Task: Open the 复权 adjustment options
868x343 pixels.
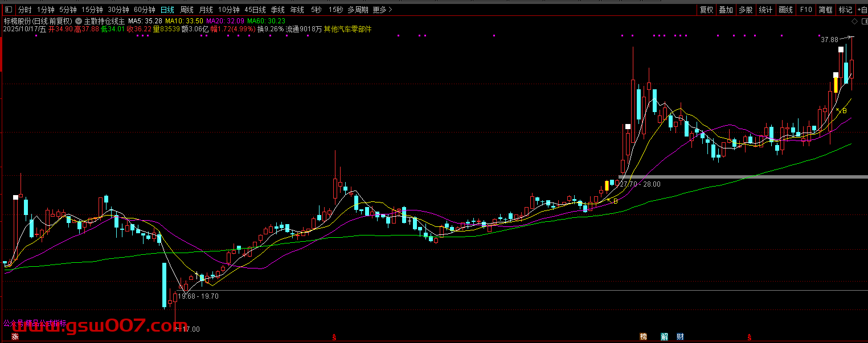Action: tap(707, 10)
